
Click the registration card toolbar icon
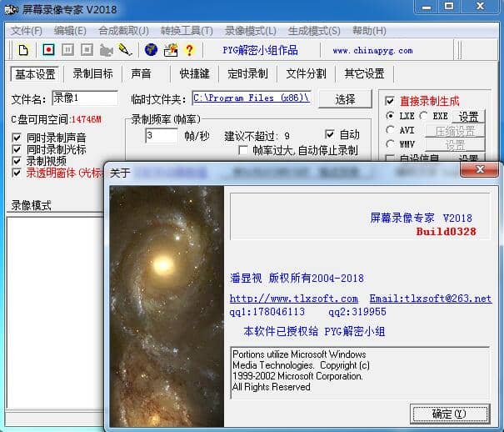point(170,50)
